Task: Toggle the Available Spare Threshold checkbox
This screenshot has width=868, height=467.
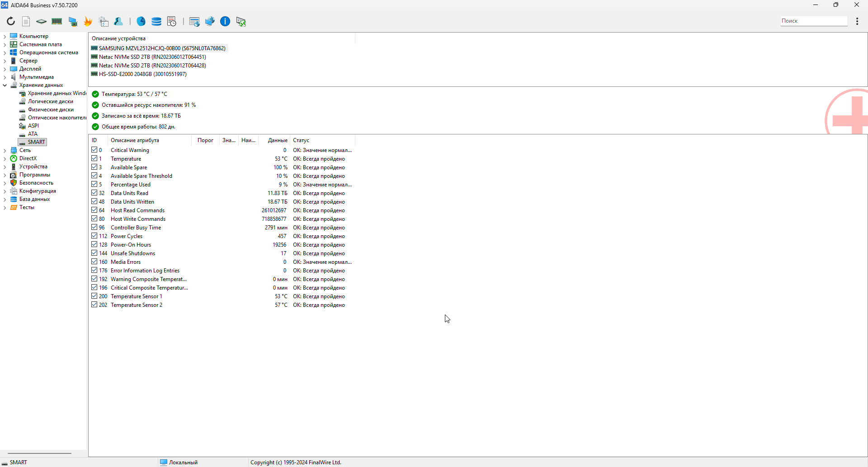Action: (94, 176)
